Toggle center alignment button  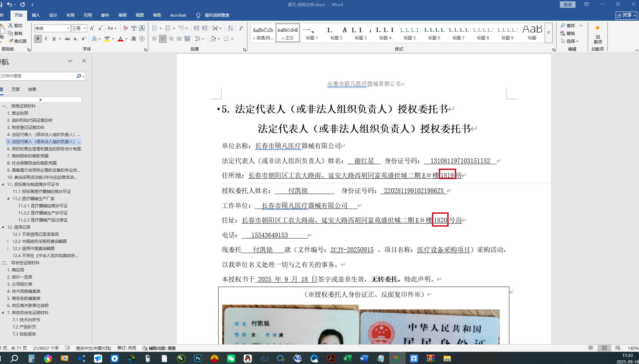[163, 39]
